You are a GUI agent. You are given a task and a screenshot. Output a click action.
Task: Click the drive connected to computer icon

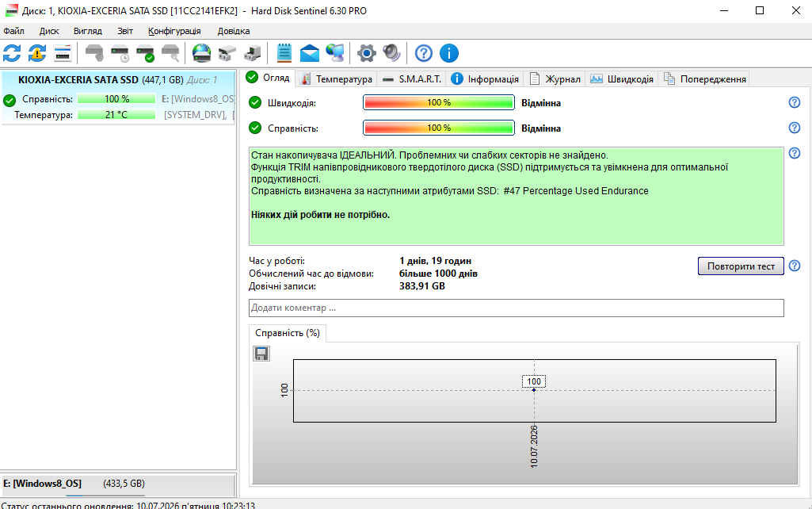coord(253,53)
